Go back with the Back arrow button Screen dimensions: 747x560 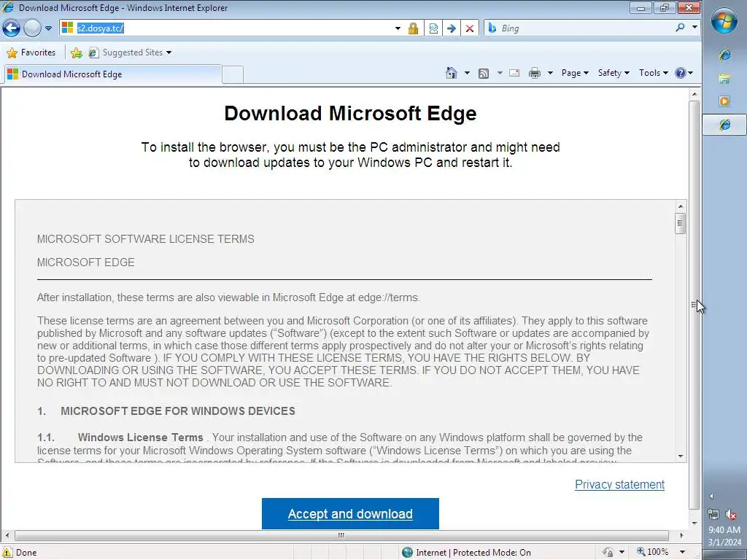12,28
